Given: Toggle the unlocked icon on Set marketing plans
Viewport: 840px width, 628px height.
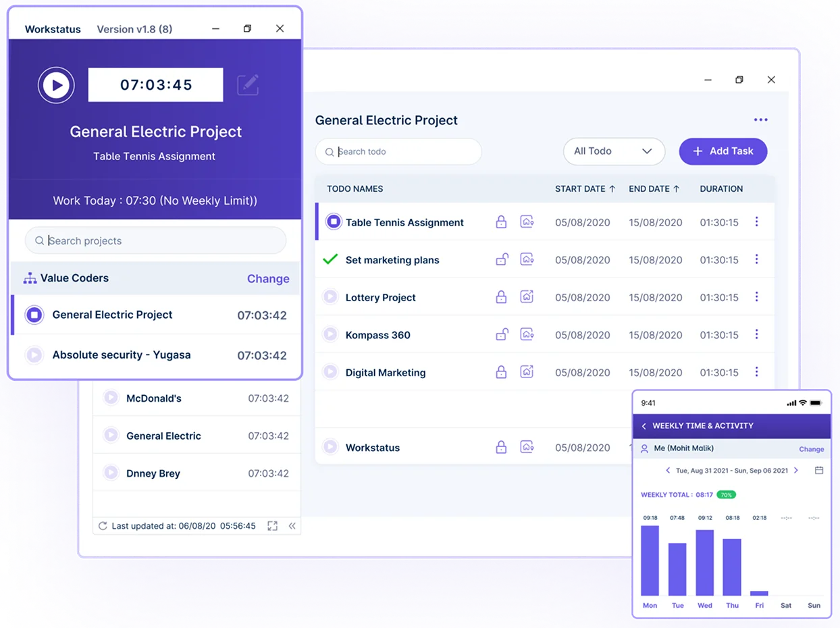Looking at the screenshot, I should [x=502, y=259].
